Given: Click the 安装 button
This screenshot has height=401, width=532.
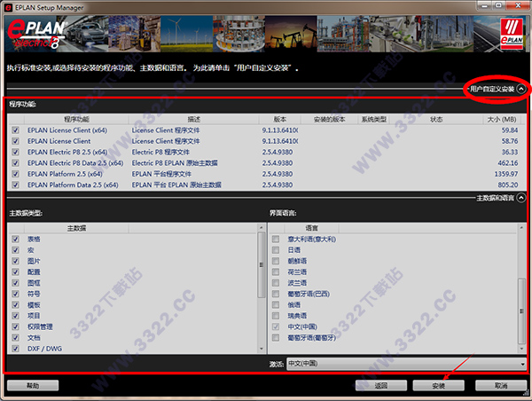Looking at the screenshot, I should [x=438, y=385].
